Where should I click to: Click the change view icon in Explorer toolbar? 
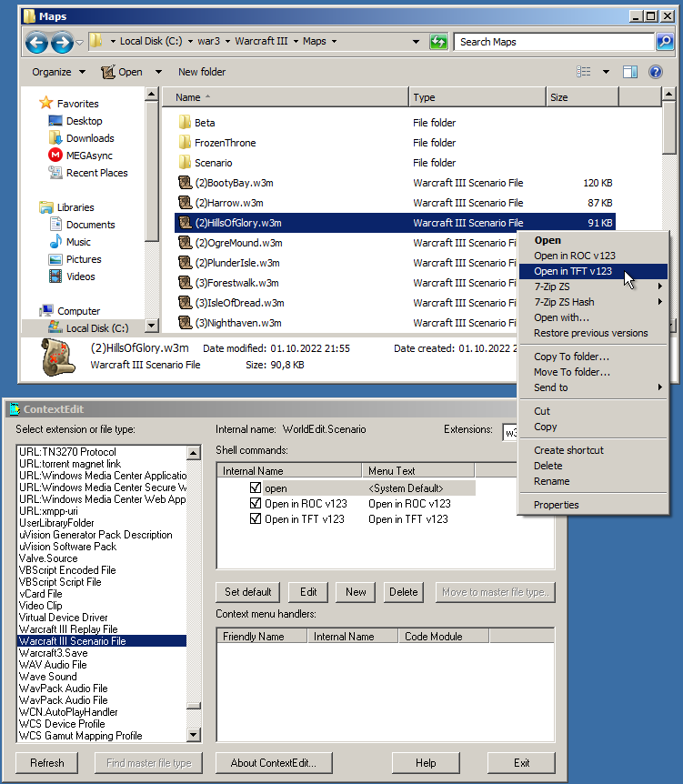(x=584, y=72)
